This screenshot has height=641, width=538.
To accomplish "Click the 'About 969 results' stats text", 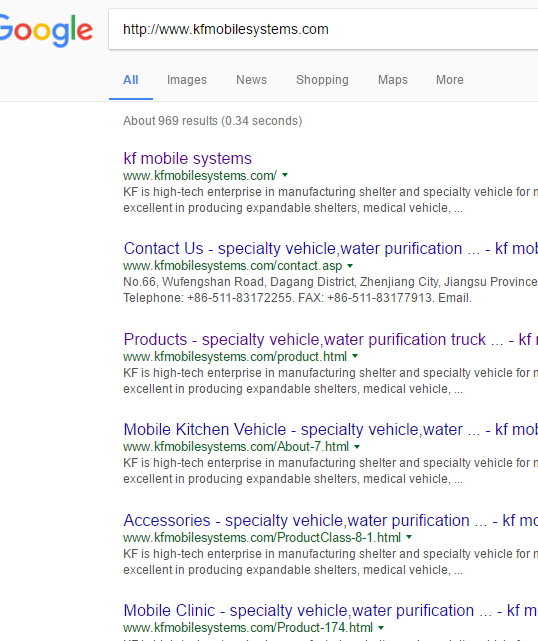I will 213,121.
